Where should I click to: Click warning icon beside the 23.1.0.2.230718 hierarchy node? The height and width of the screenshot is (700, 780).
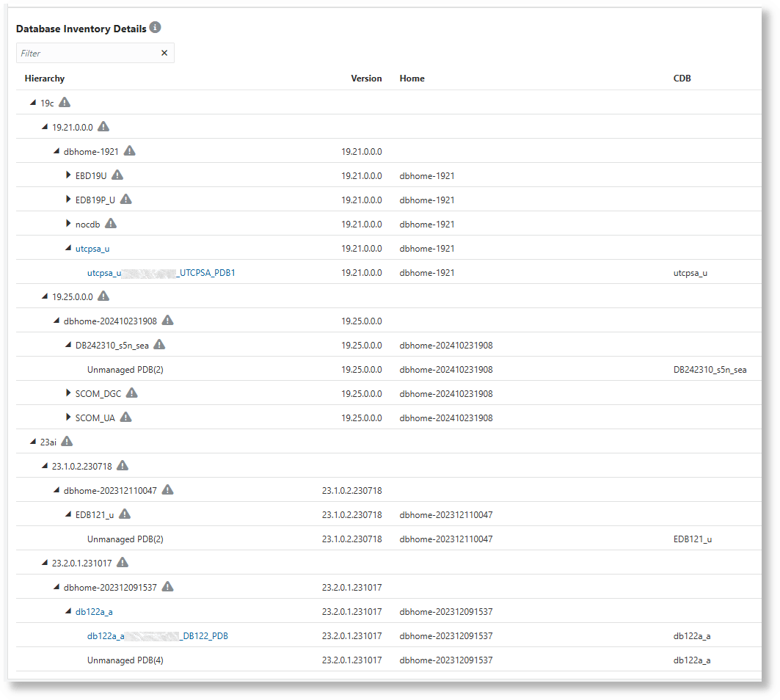[x=123, y=466]
